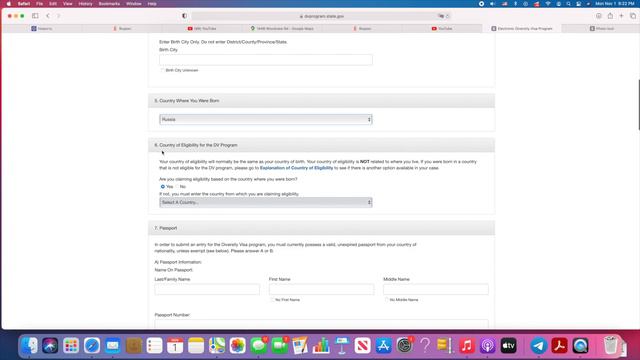Open Notes app in the Dock
This screenshot has width=640, height=360.
click(x=196, y=346)
